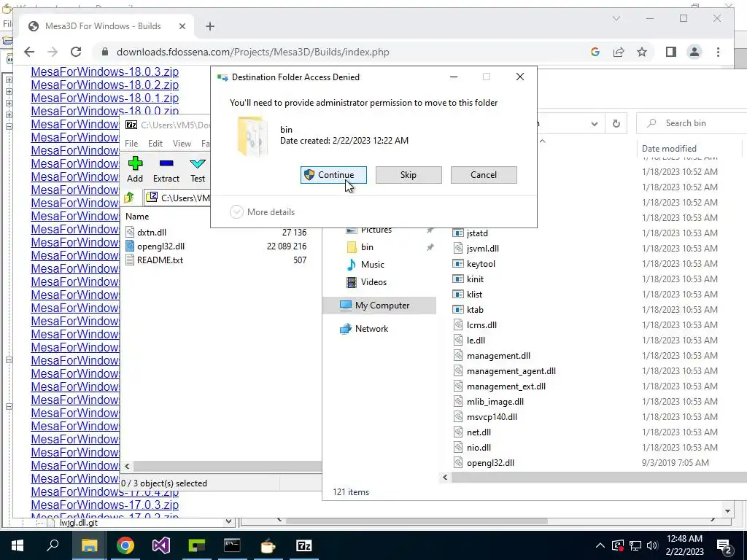Select keytool in the Explorer file list

[x=481, y=264]
